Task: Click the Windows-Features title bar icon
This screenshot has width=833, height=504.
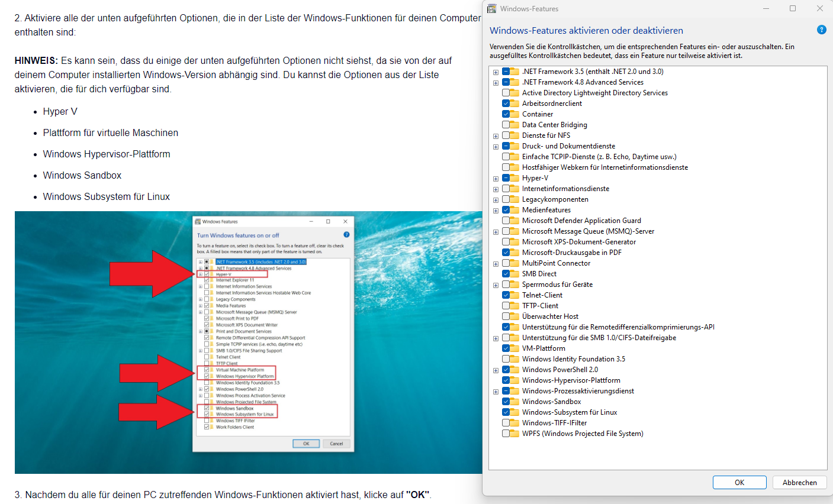Action: [x=491, y=9]
